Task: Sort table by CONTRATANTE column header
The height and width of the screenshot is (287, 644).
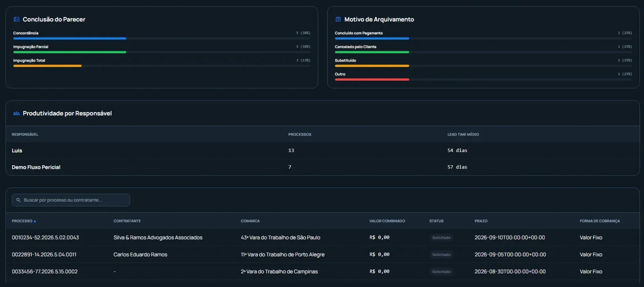Action: (x=127, y=221)
